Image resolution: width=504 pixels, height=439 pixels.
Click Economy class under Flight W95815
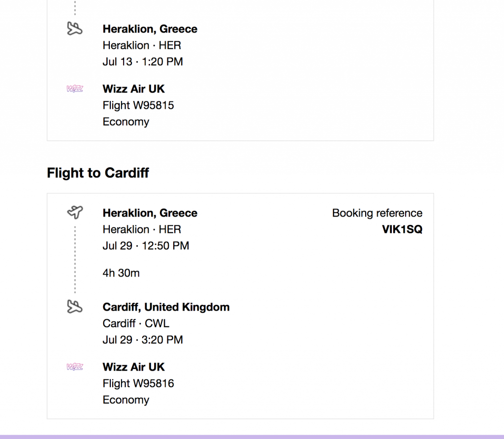[x=126, y=122]
